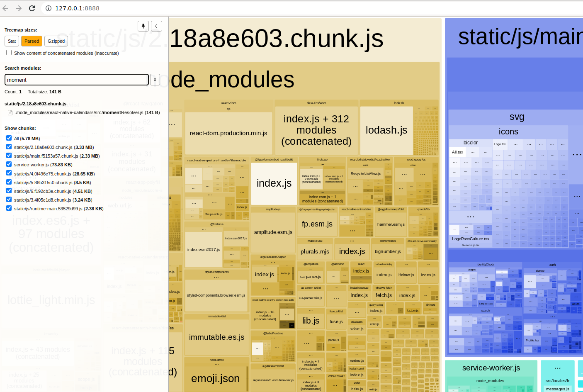583x392 pixels.
Task: Zoom into the lodash.js treemap tile
Action: point(386,130)
